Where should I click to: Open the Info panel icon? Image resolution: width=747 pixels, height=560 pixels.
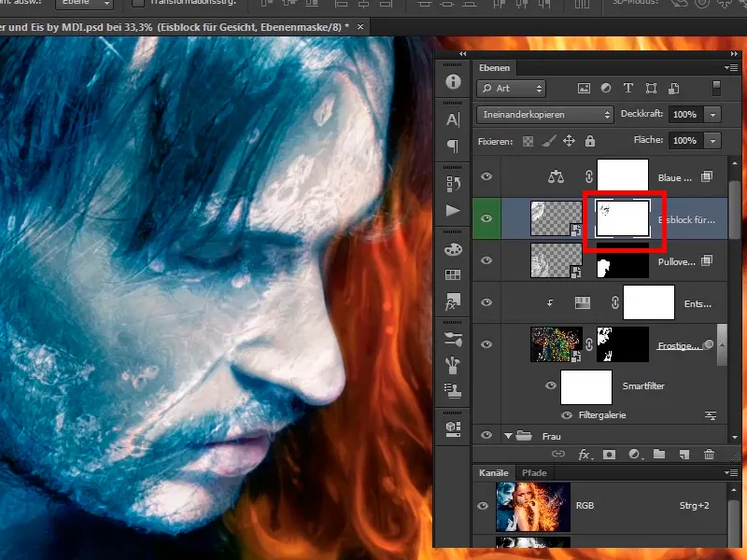click(453, 81)
